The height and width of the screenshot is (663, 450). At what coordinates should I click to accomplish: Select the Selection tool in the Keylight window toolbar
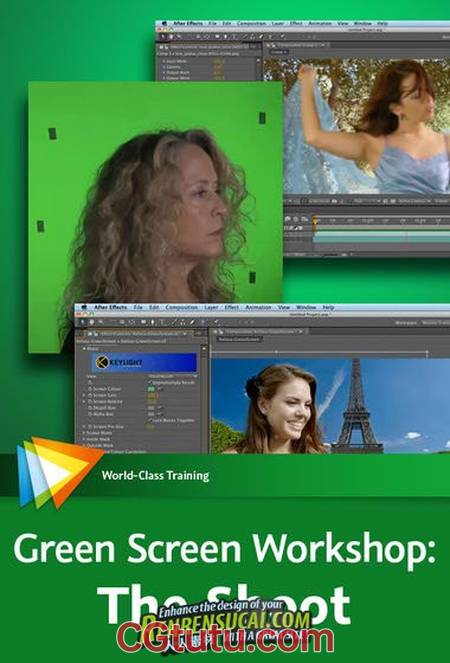[82, 323]
